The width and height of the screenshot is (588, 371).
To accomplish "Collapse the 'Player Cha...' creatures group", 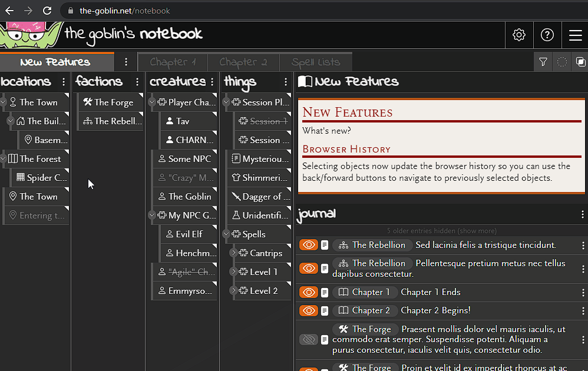I will [x=152, y=102].
